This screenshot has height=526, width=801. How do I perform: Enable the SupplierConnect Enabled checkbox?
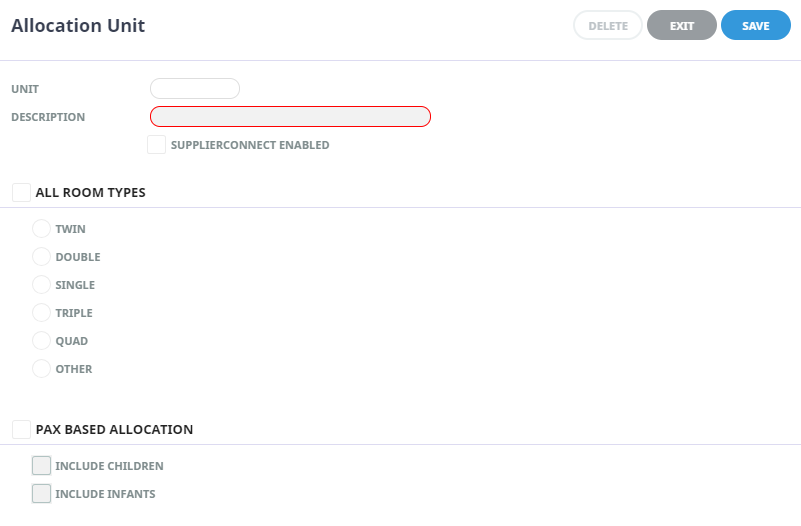156,145
